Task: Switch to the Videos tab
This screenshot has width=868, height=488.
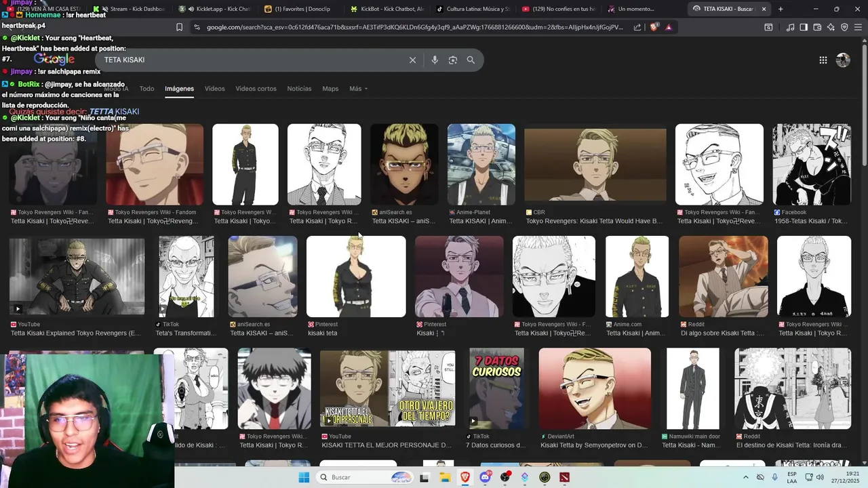Action: coord(214,89)
